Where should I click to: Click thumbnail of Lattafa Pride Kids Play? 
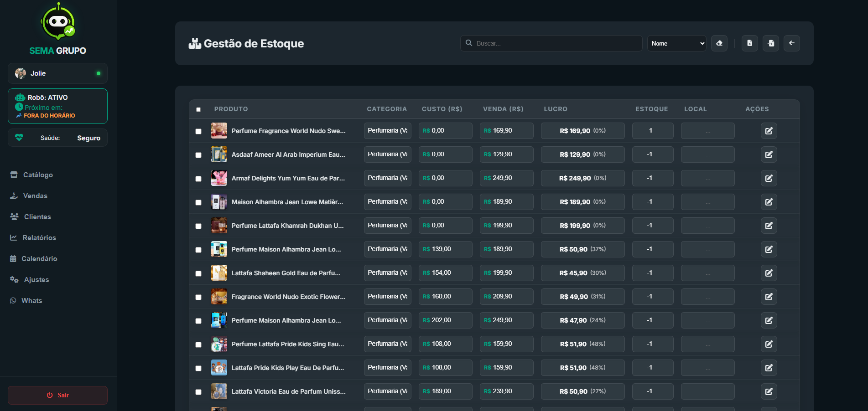(x=219, y=368)
